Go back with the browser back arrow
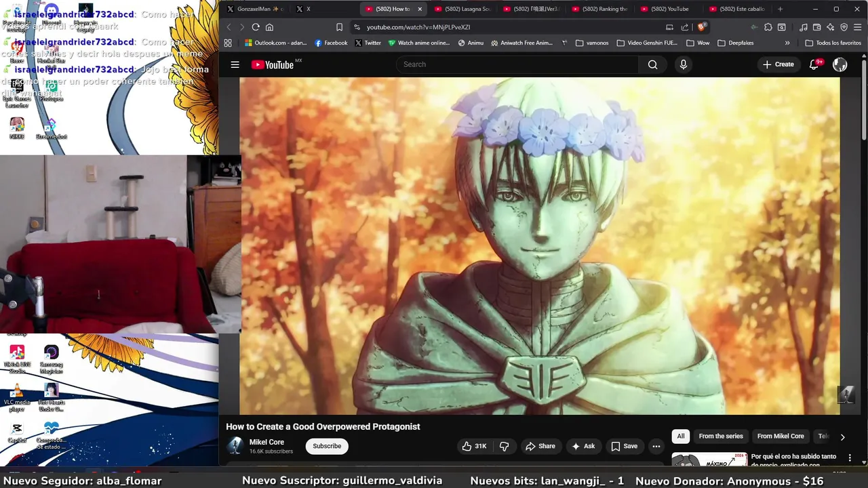 click(229, 27)
